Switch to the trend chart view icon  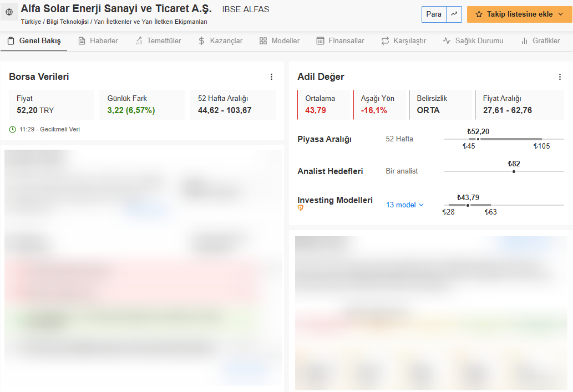point(454,14)
